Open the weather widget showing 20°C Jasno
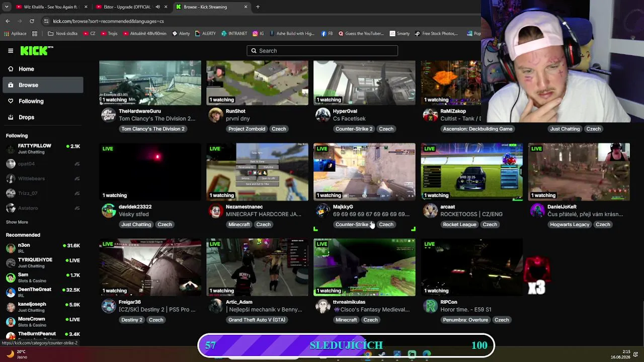This screenshot has width=644, height=362. [16, 354]
